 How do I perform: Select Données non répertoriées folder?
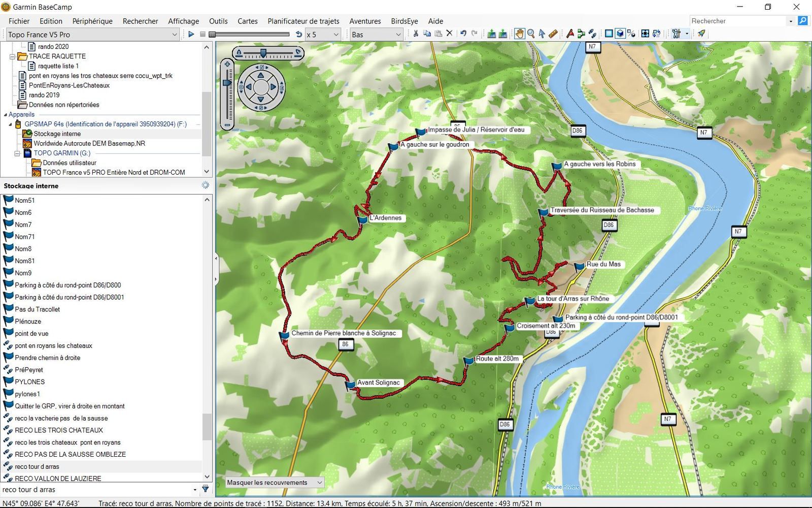[x=64, y=105]
